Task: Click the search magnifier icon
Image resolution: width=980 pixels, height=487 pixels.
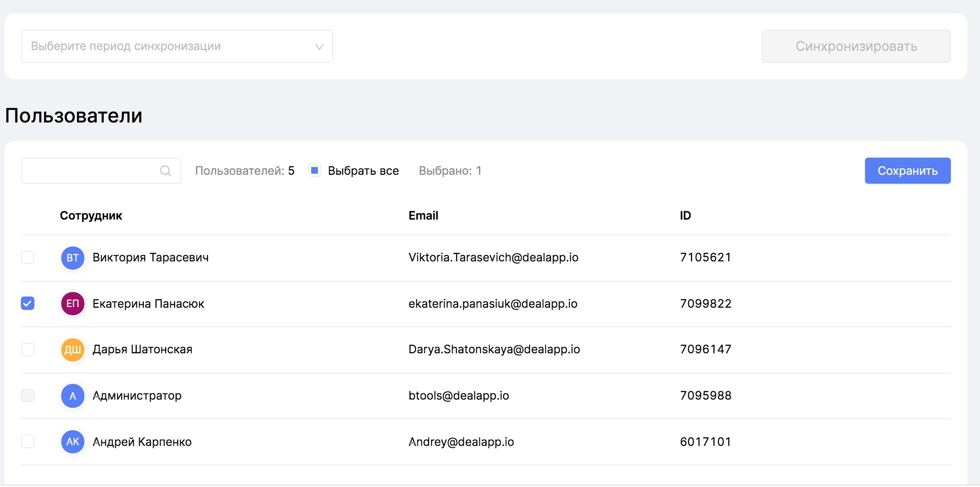Action: (165, 171)
